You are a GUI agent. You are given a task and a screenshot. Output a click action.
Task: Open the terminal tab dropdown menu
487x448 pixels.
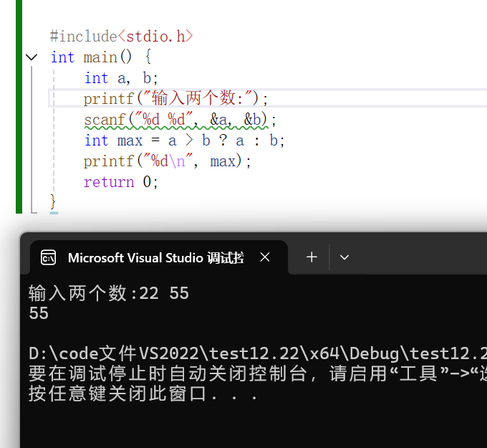click(x=344, y=257)
